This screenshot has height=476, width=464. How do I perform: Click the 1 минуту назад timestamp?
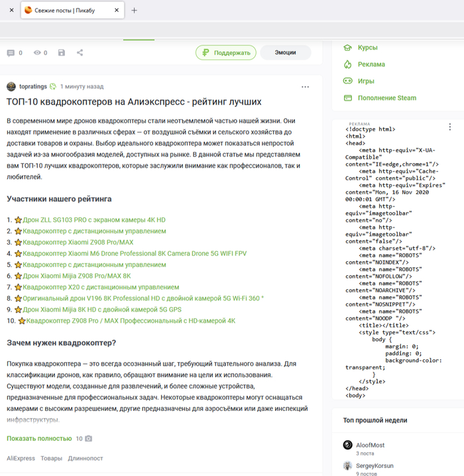click(82, 87)
